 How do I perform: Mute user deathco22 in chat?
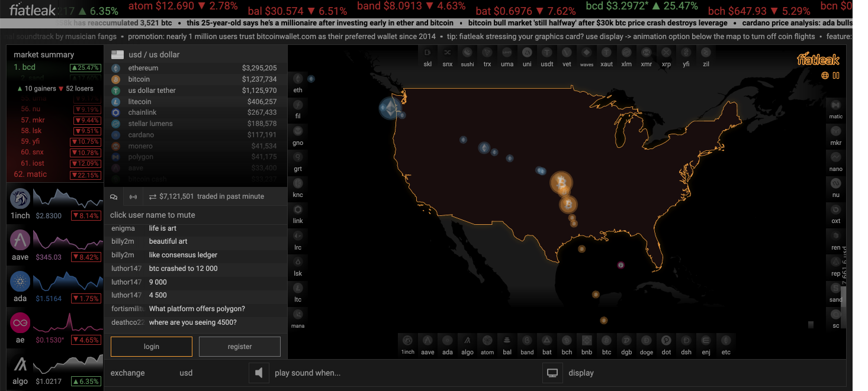point(128,322)
